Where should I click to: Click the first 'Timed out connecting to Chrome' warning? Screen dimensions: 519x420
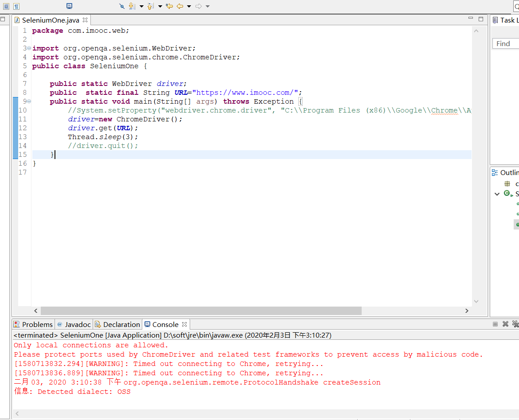[169, 364]
